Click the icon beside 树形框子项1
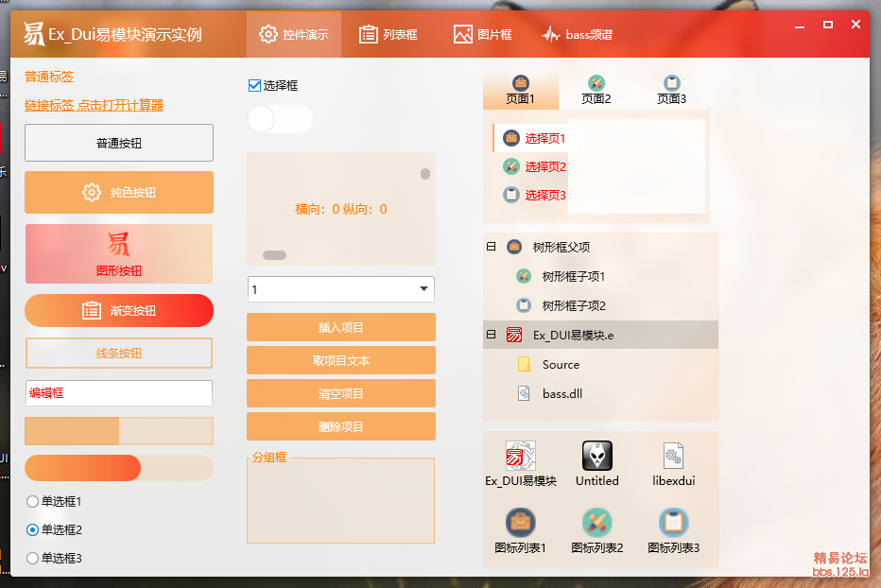 pos(524,276)
